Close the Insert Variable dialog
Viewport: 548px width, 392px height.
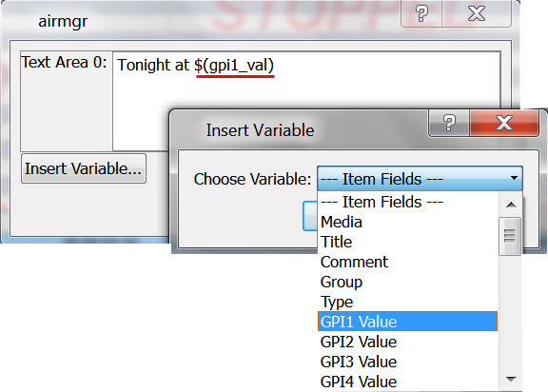(504, 123)
